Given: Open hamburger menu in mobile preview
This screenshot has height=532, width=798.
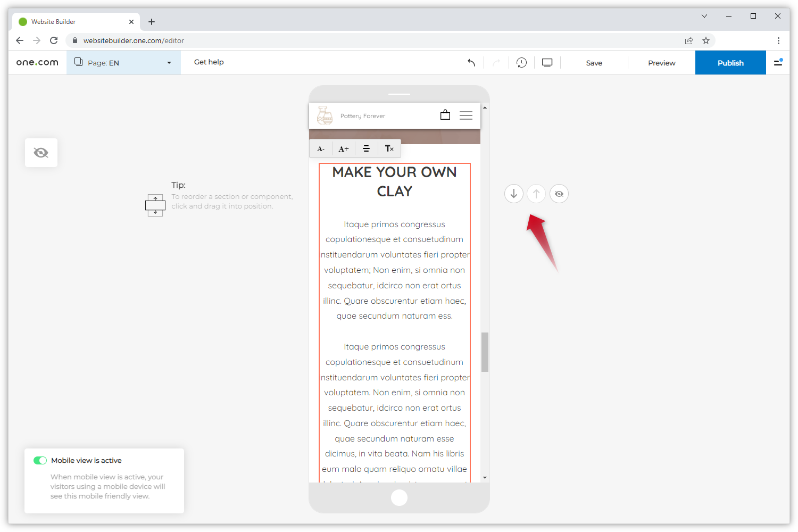Looking at the screenshot, I should [466, 115].
